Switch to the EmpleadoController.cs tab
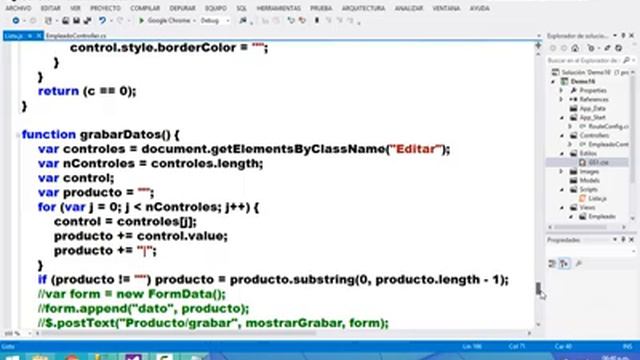The image size is (640, 360). click(76, 36)
